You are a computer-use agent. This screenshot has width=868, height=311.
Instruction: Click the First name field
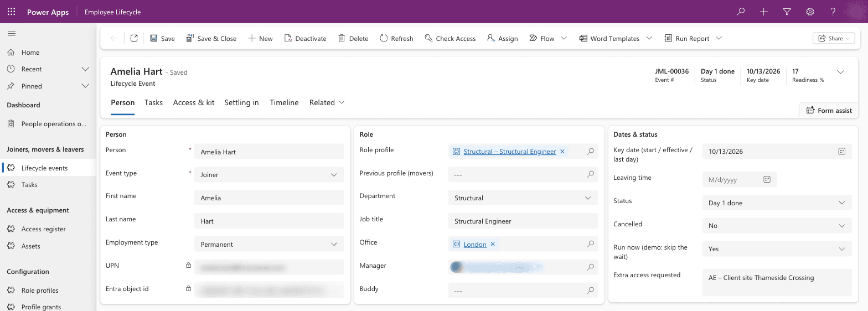pyautogui.click(x=269, y=198)
